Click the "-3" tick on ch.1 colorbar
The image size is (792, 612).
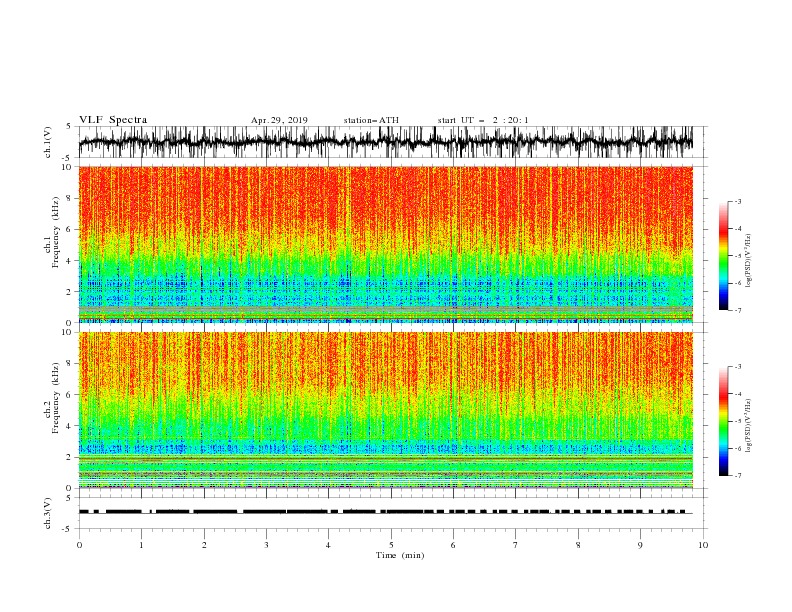pos(738,201)
